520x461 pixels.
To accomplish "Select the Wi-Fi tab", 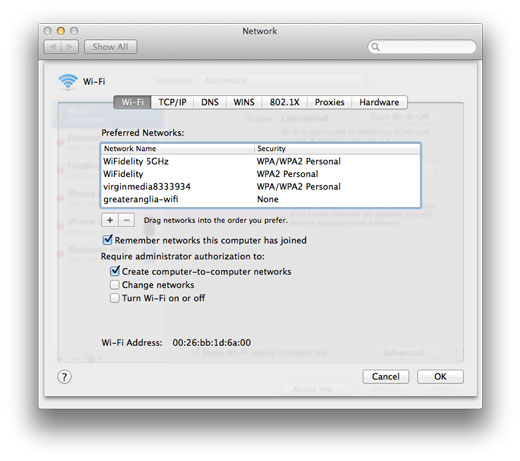I will (x=132, y=102).
